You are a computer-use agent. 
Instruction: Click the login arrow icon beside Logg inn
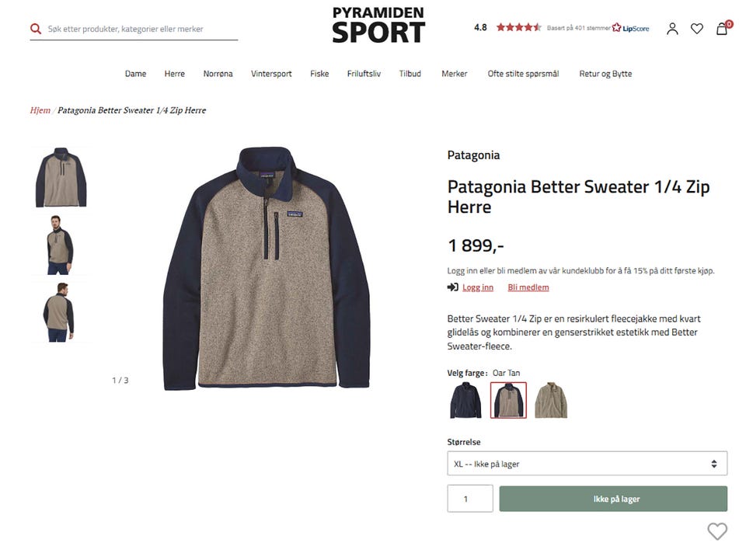(452, 287)
